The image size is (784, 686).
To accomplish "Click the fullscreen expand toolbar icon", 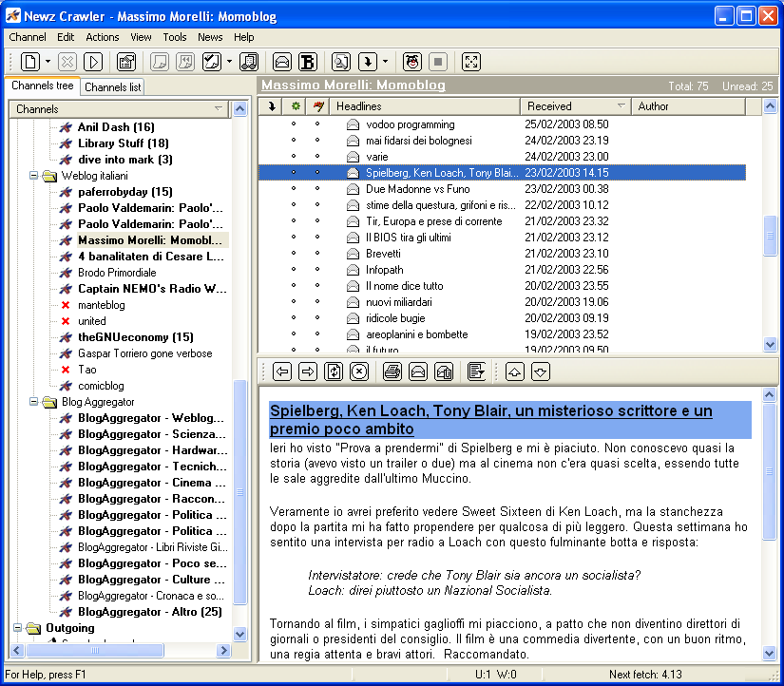I will [471, 62].
